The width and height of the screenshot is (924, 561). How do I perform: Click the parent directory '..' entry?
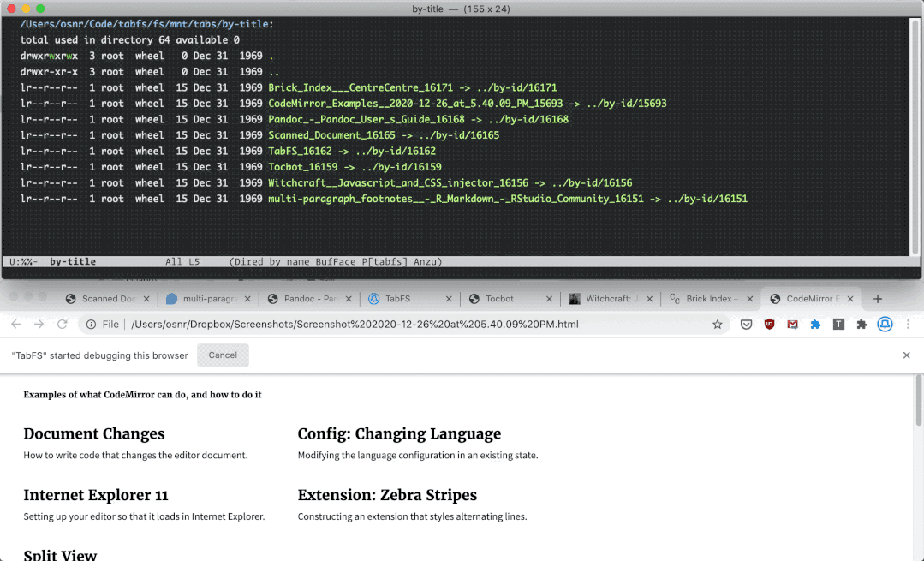pos(274,71)
